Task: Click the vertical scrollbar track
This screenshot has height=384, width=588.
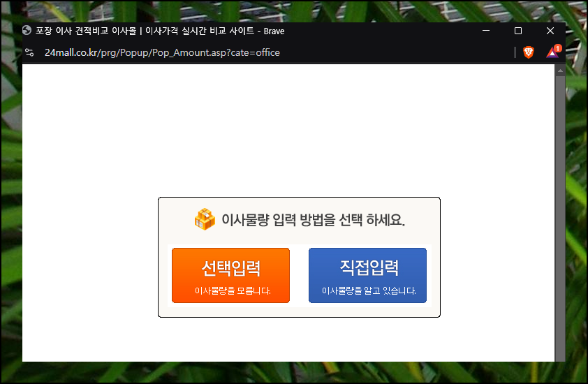Action: click(560, 219)
